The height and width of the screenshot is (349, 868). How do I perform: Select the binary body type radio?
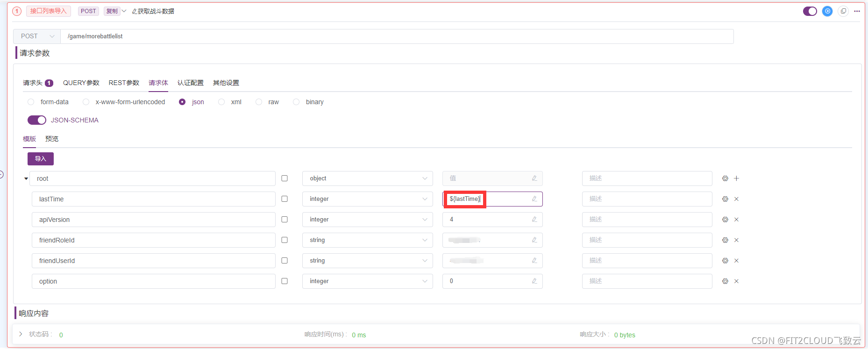coord(296,102)
